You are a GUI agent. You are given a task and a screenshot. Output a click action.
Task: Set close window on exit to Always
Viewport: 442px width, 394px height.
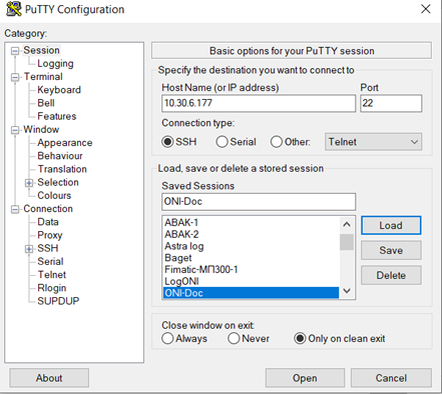[x=184, y=339]
